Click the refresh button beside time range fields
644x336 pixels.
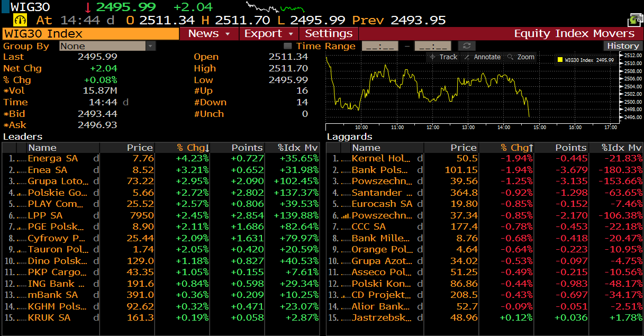point(467,46)
